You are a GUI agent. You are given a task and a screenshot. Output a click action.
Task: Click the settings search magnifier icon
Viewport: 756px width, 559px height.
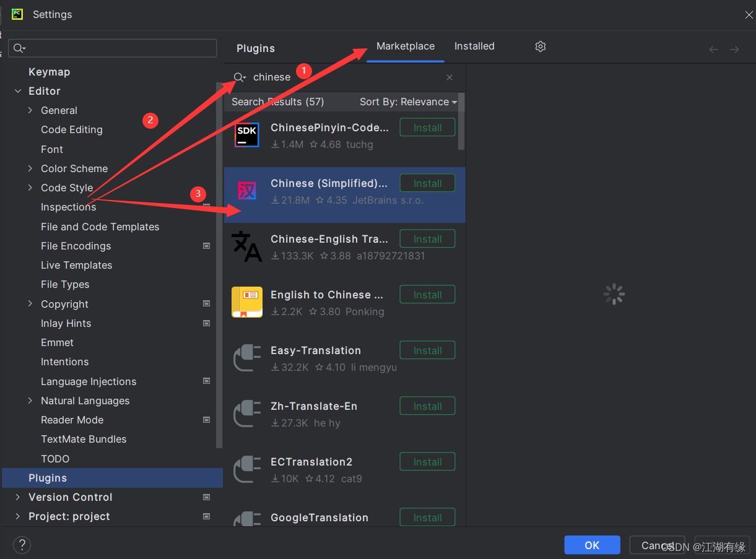pos(19,48)
